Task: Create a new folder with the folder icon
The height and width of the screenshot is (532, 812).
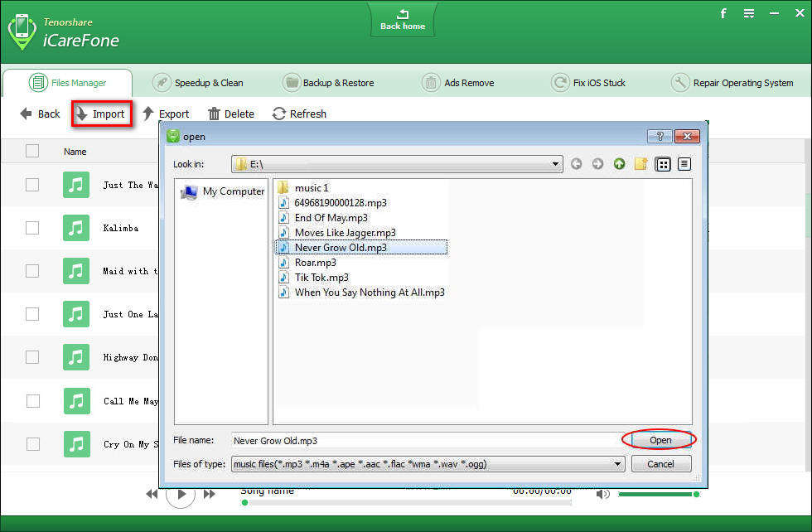Action: (x=640, y=164)
